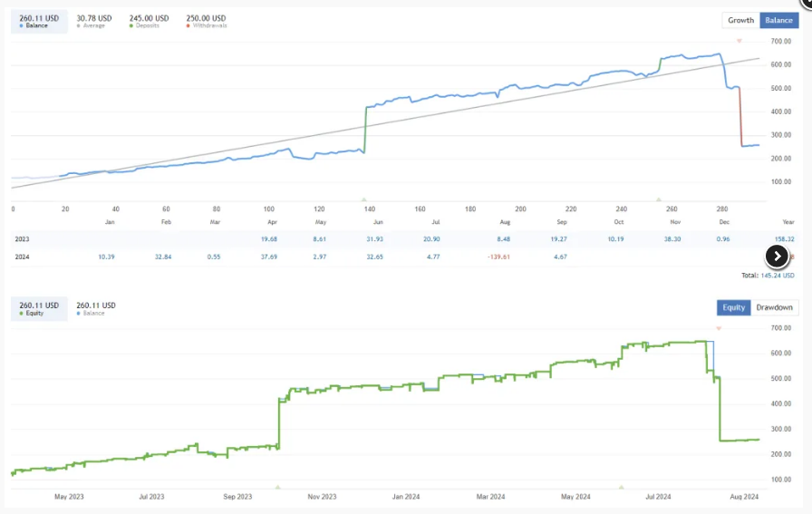Click the 38.30 November 2023 value
The image size is (812, 514).
tap(672, 239)
